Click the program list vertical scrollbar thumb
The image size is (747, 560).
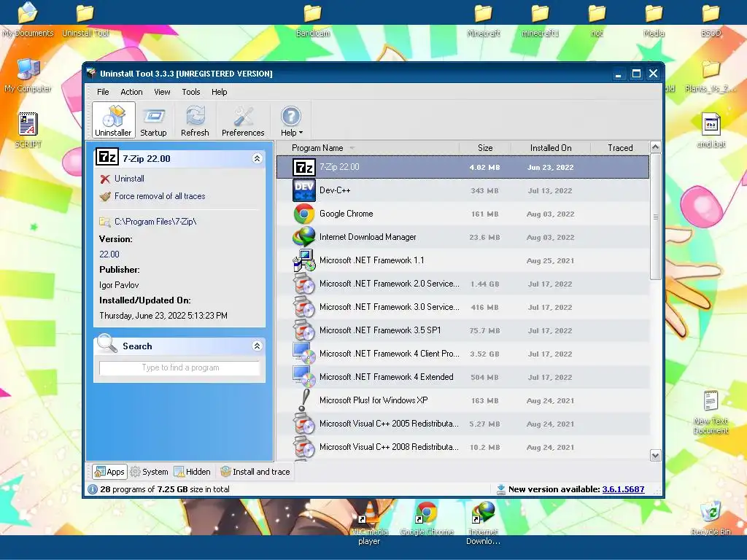tap(656, 217)
